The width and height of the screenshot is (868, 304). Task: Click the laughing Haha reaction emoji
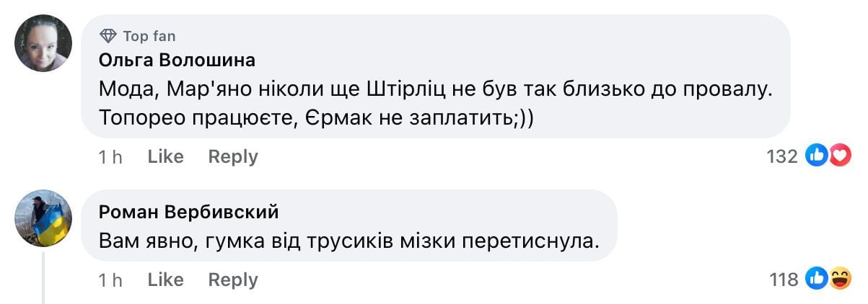tap(841, 280)
